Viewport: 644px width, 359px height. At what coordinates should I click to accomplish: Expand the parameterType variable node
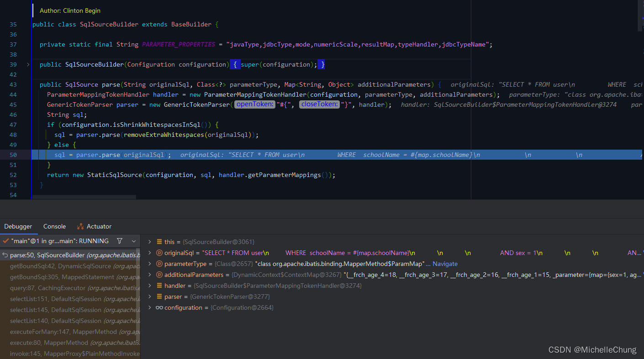[149, 264]
